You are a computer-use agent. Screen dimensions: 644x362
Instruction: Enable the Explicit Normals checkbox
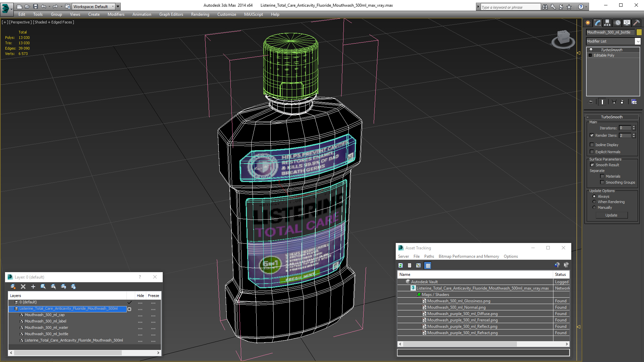pos(592,152)
